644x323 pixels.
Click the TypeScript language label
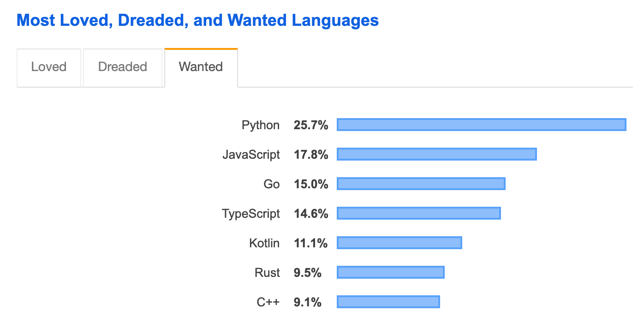251,213
